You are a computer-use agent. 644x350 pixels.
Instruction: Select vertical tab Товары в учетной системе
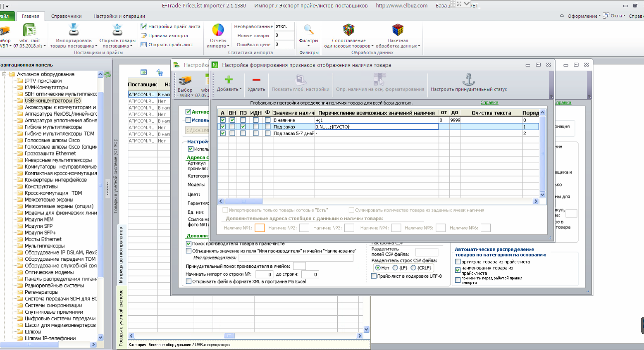pos(122,317)
